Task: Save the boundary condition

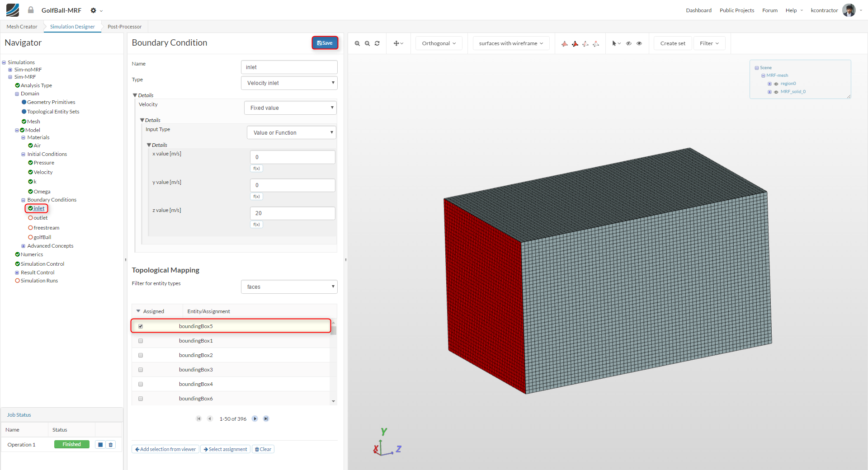Action: 325,43
